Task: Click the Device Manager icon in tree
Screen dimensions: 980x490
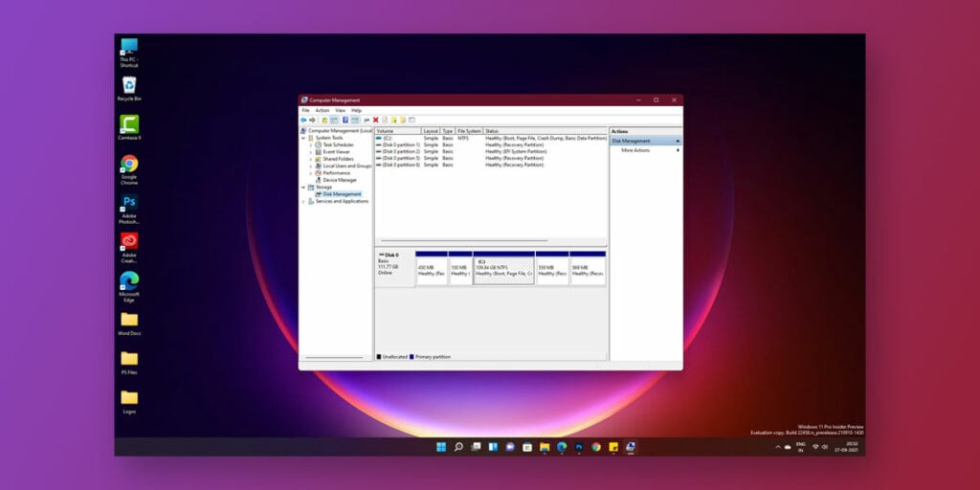Action: click(318, 180)
